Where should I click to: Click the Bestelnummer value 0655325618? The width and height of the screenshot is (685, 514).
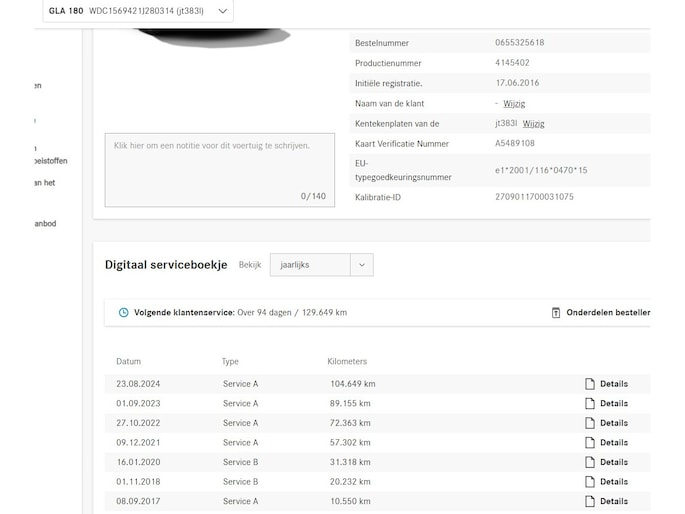[x=519, y=43]
